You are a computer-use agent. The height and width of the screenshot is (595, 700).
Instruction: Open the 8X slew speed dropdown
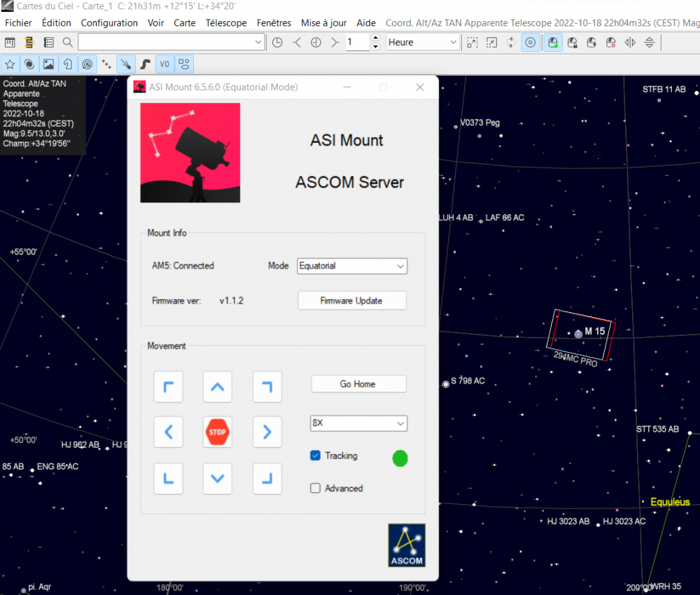(x=358, y=423)
